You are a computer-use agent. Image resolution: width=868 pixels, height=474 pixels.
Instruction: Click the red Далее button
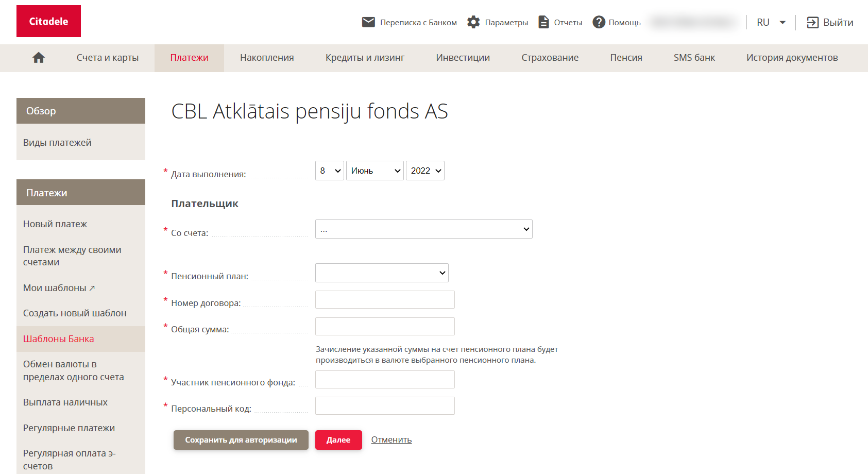(338, 440)
